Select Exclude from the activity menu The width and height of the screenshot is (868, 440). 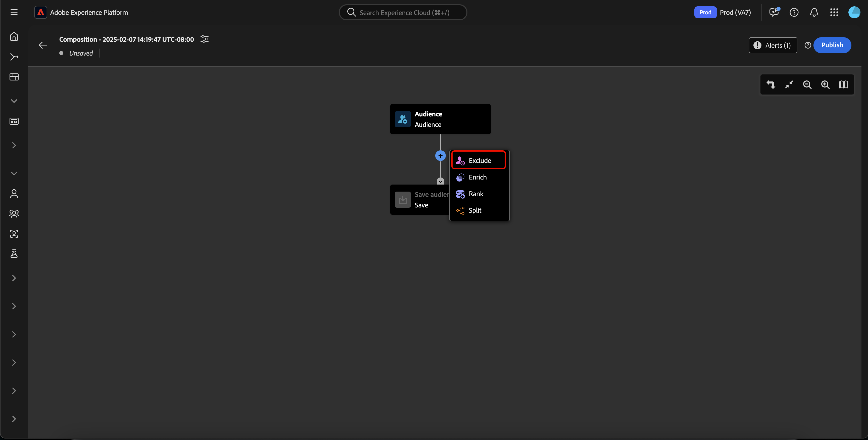(478, 160)
